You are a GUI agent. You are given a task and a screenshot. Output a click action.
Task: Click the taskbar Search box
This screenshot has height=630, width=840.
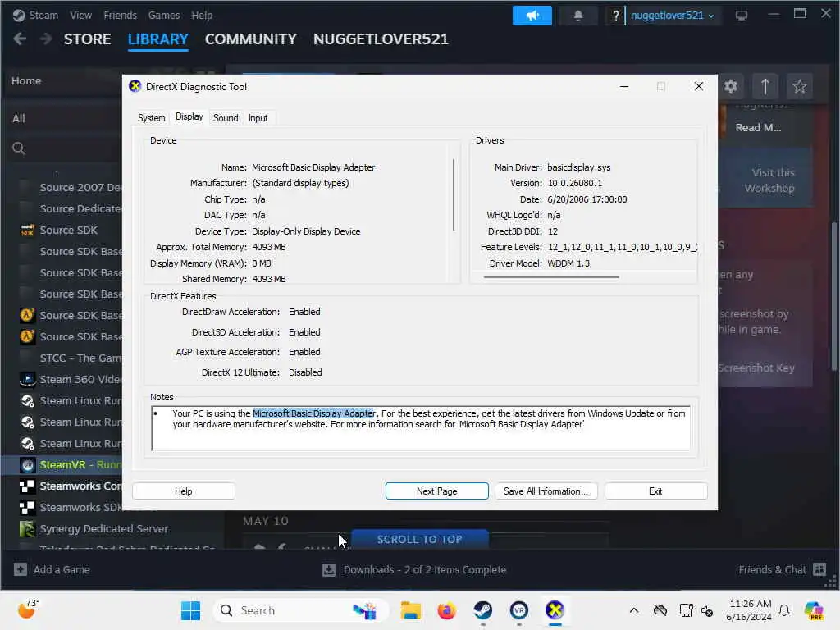(300, 610)
